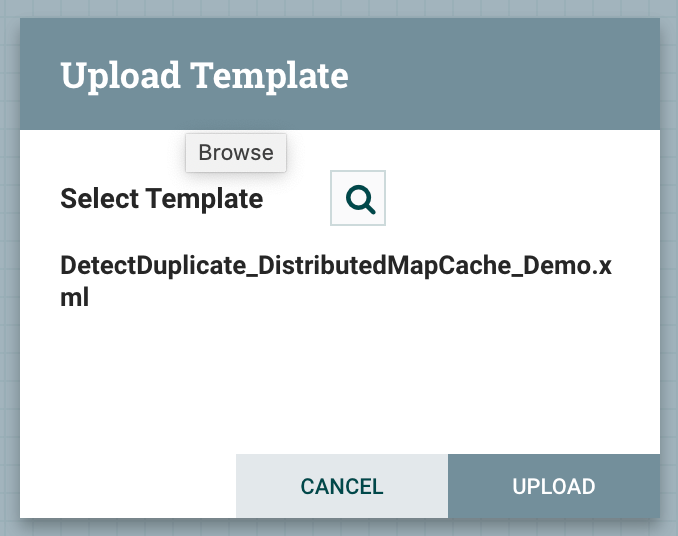Click the Browse tooltip label
Screen dimensions: 678x536
pos(236,153)
